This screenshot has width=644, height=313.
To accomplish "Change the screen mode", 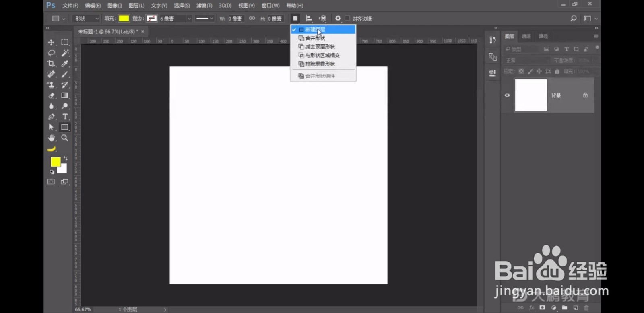I will click(x=64, y=182).
